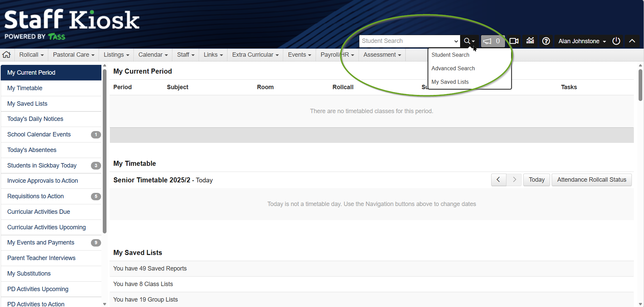Expand the Links menu
This screenshot has height=307, width=644.
coord(213,55)
